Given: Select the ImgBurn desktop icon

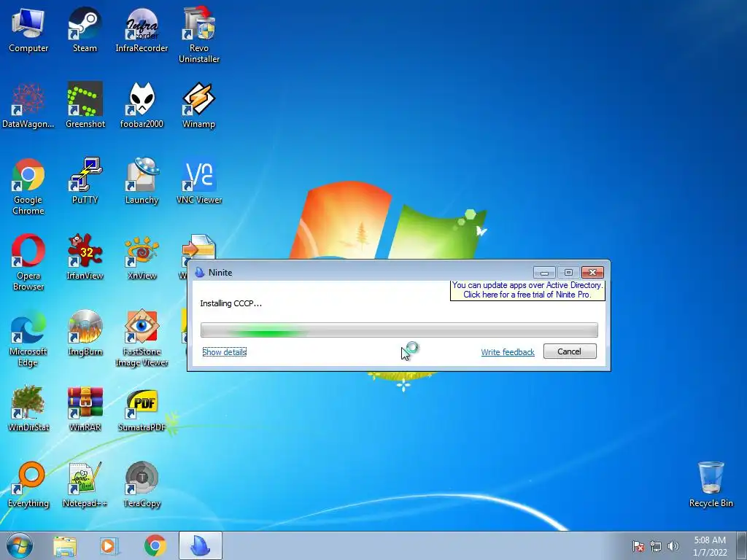Looking at the screenshot, I should click(x=85, y=332).
